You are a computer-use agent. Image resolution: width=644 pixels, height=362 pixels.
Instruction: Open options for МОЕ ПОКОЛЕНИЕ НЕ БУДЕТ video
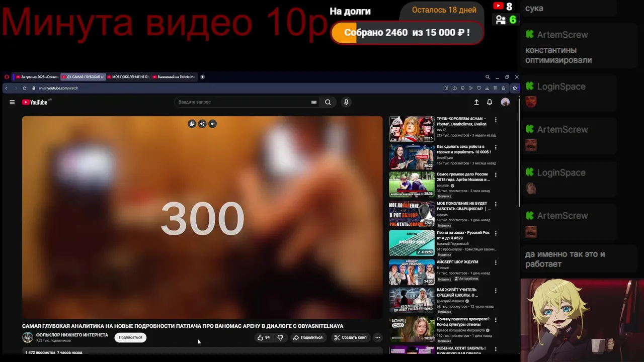(496, 205)
